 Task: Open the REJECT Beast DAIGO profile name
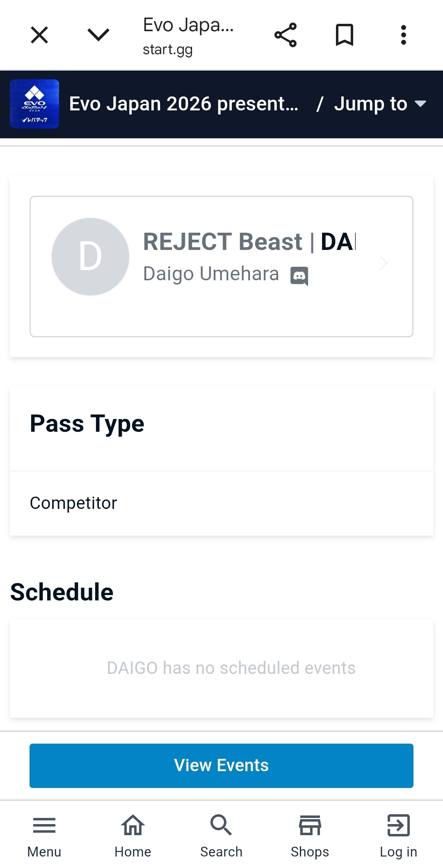(249, 242)
